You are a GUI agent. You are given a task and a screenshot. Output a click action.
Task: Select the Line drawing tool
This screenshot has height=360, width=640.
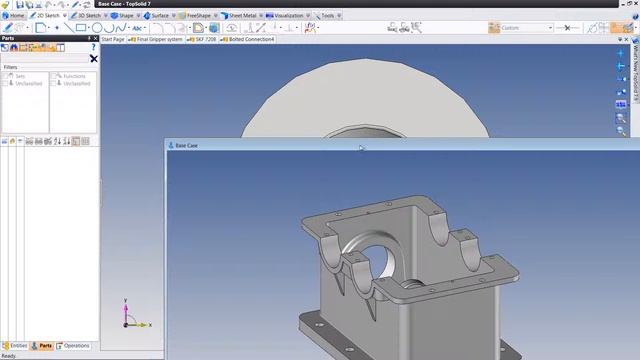coord(69,28)
